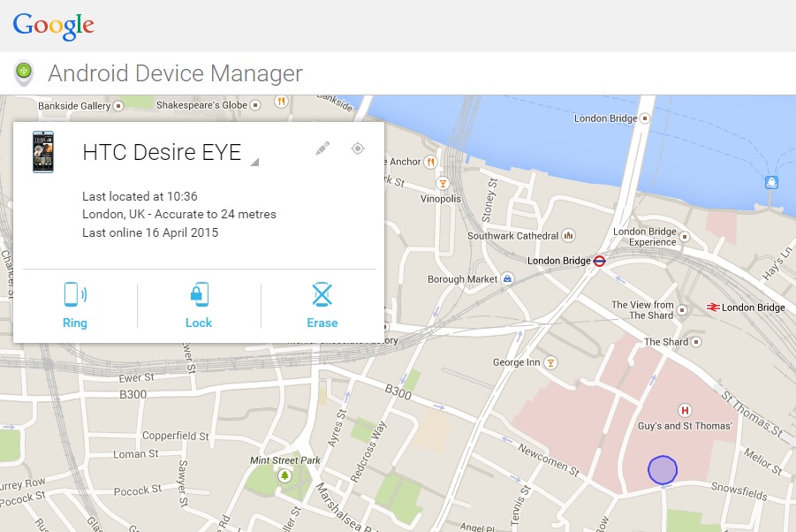Click the 'Redcross Way' street label
The width and height of the screenshot is (796, 532).
[x=368, y=452]
